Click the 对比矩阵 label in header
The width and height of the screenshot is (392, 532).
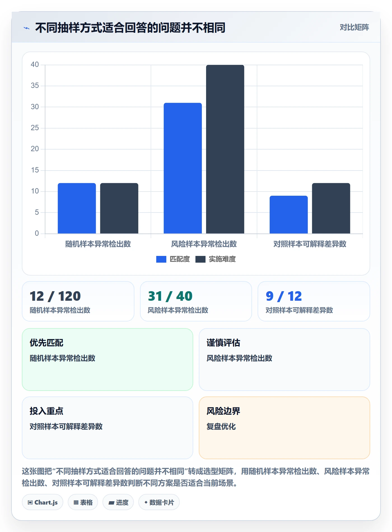click(x=354, y=27)
